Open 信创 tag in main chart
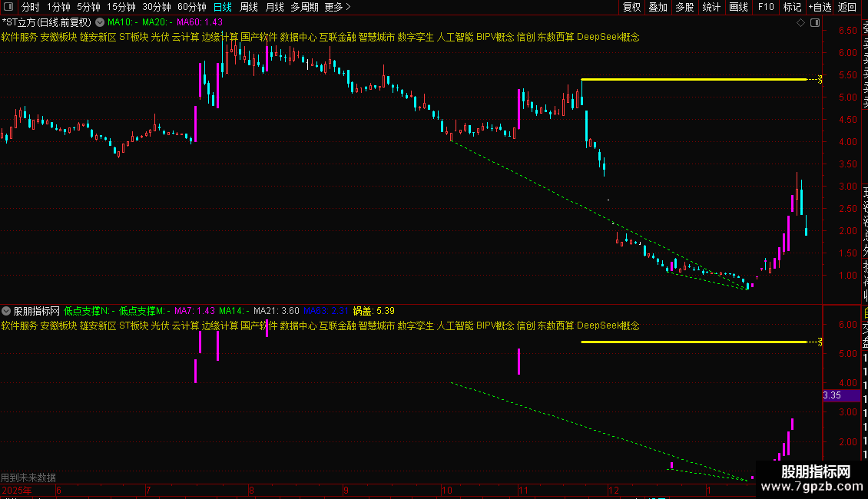The image size is (868, 499). pos(526,37)
